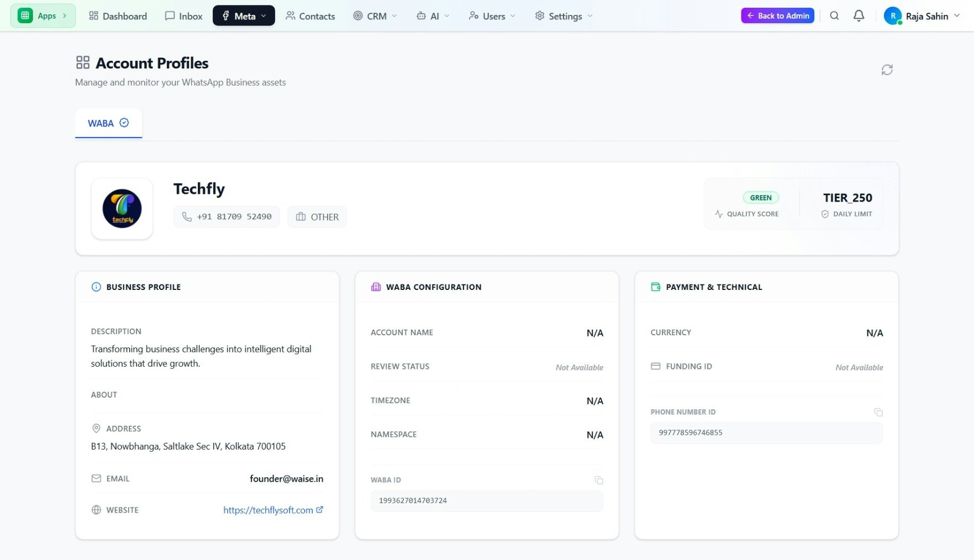Copy the WABA ID with the copy icon
The image size is (974, 560).
tap(598, 480)
